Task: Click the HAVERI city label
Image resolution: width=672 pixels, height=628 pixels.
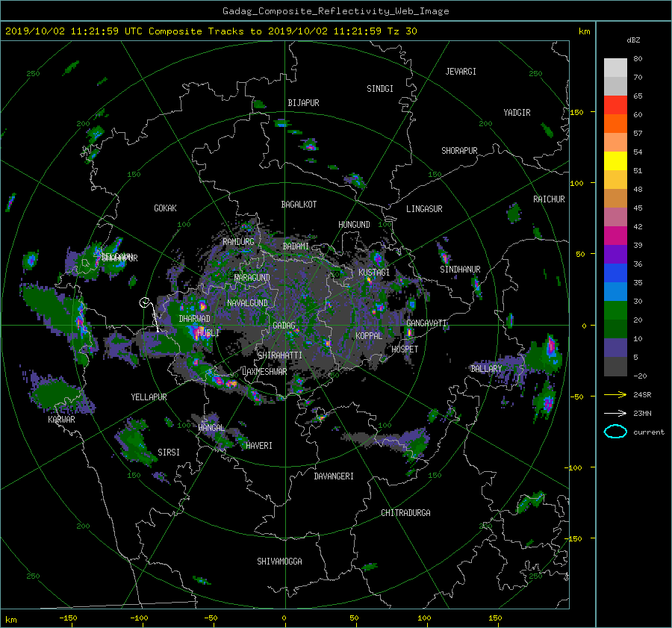Action: tap(259, 446)
